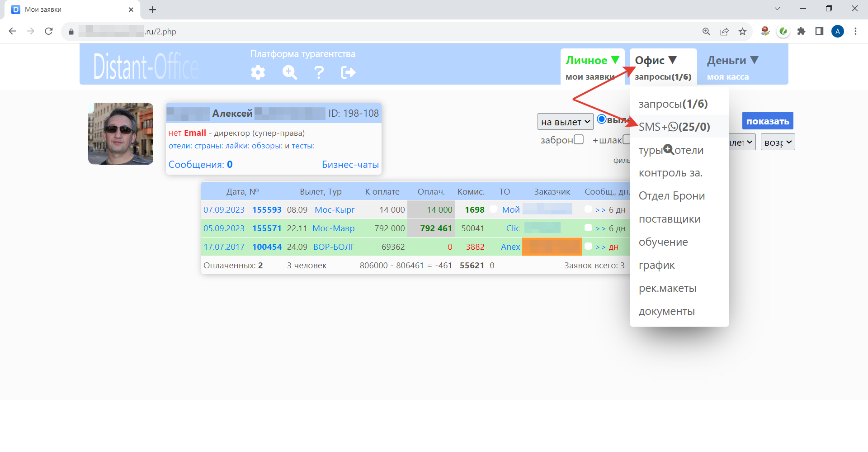Click the нет Email warning text
Image resolution: width=868 pixels, height=452 pixels.
point(187,133)
